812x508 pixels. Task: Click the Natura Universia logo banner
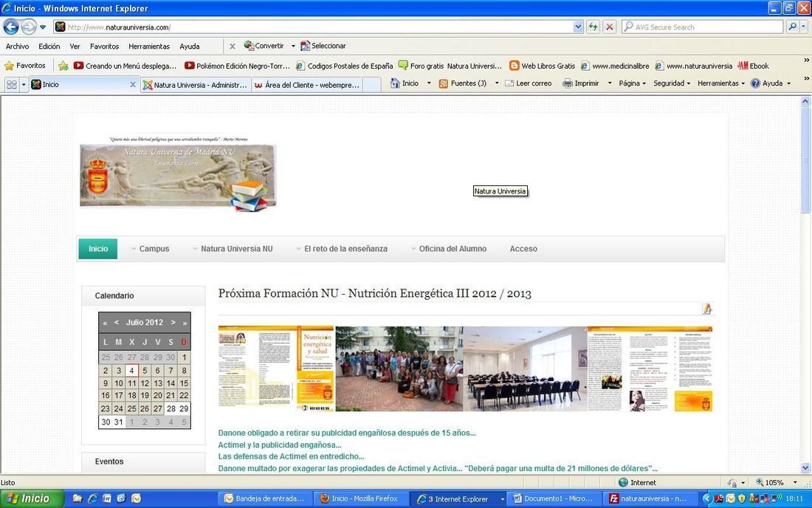[x=178, y=176]
